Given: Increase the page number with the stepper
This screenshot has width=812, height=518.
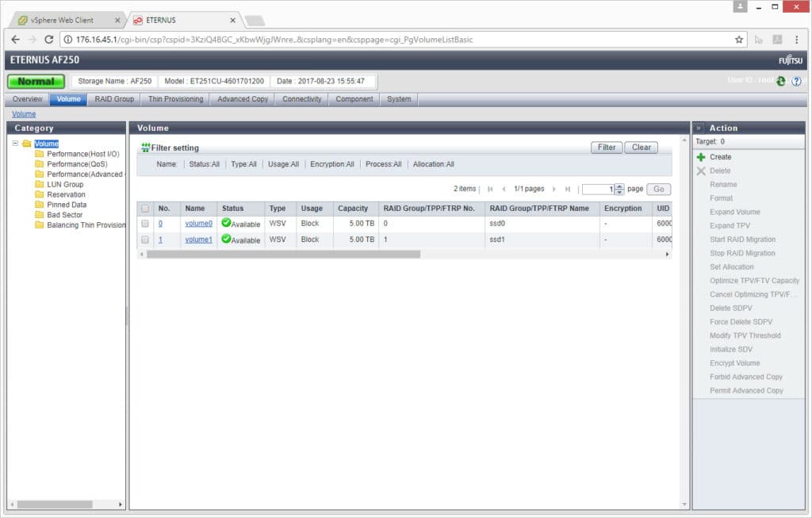Looking at the screenshot, I should click(619, 186).
